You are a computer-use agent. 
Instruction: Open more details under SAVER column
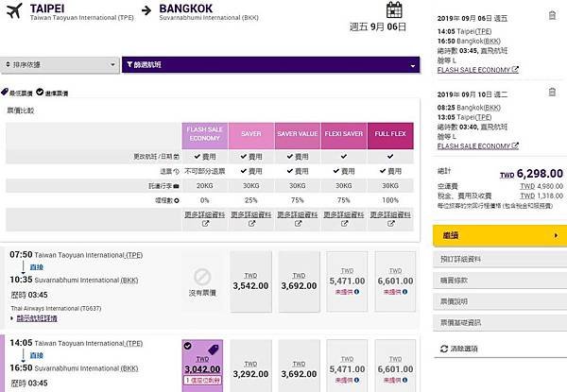[251, 219]
